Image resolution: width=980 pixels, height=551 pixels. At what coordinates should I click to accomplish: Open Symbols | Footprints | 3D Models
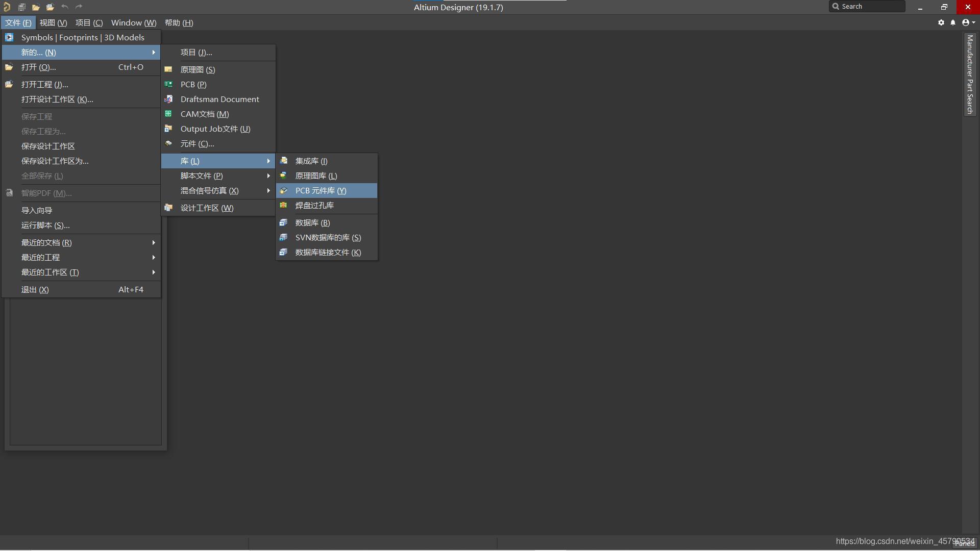(82, 37)
